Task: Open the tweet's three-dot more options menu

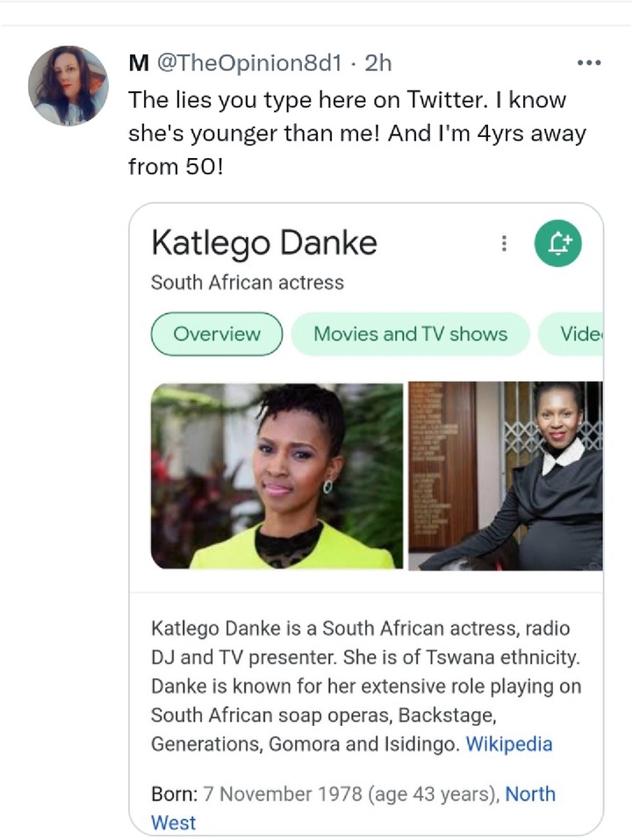Action: point(589,63)
